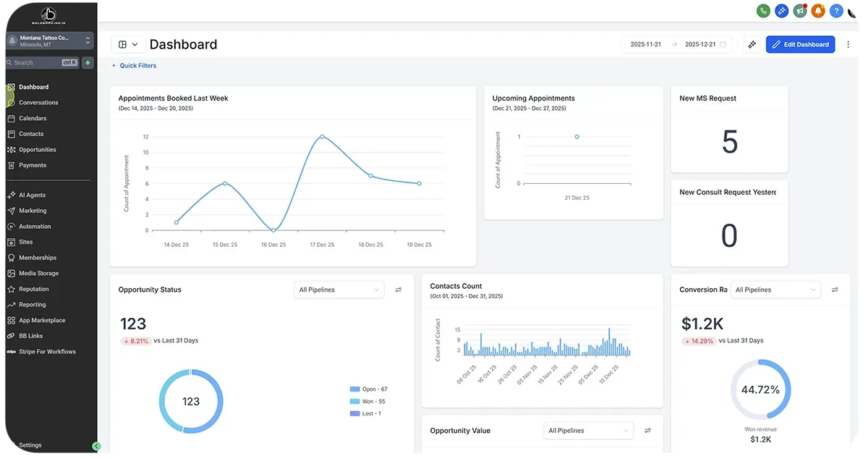Click the megaphone announcements icon
868x459 pixels.
click(799, 11)
